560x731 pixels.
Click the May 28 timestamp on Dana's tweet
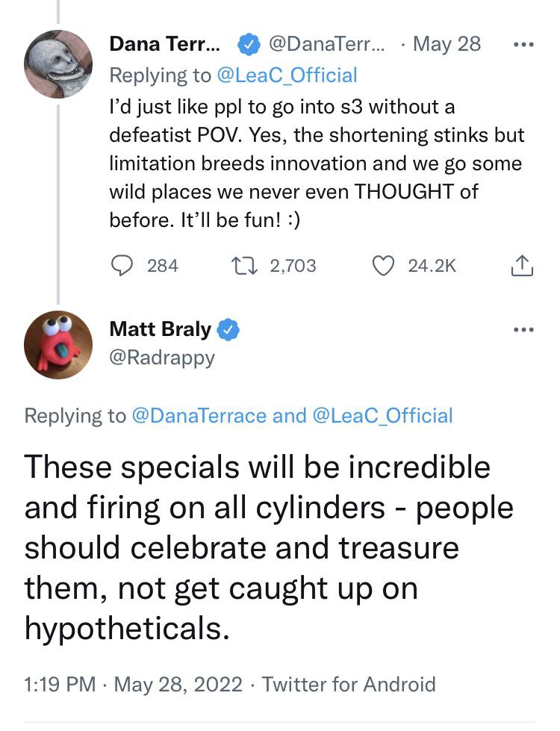tap(447, 44)
